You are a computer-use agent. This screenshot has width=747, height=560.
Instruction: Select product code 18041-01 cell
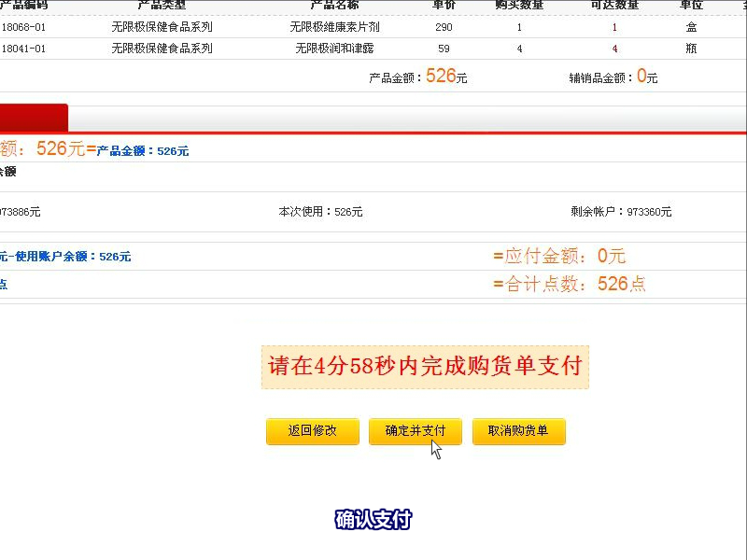pos(23,49)
